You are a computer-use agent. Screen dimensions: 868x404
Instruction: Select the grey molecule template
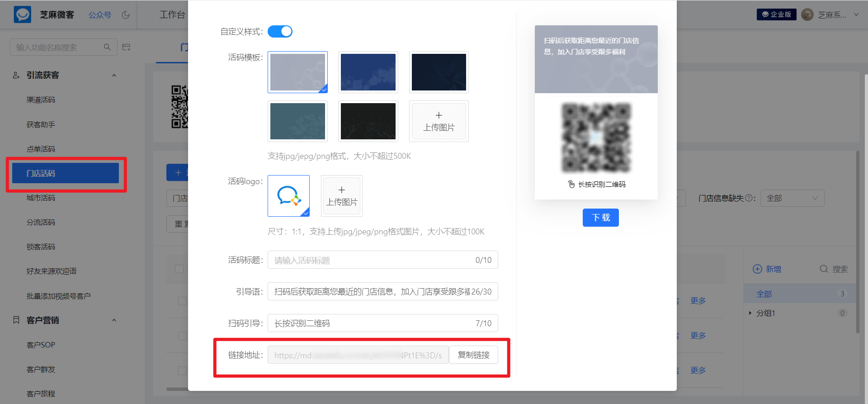tap(297, 72)
